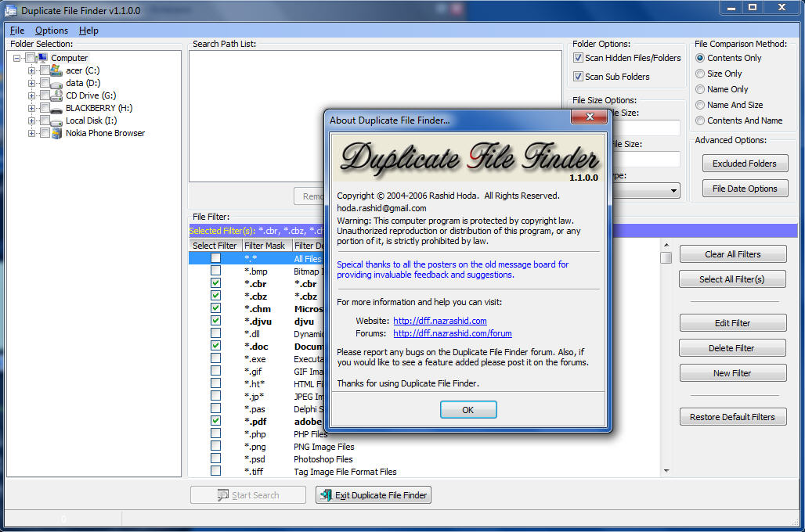Open the Options menu
This screenshot has width=805, height=532.
point(52,31)
